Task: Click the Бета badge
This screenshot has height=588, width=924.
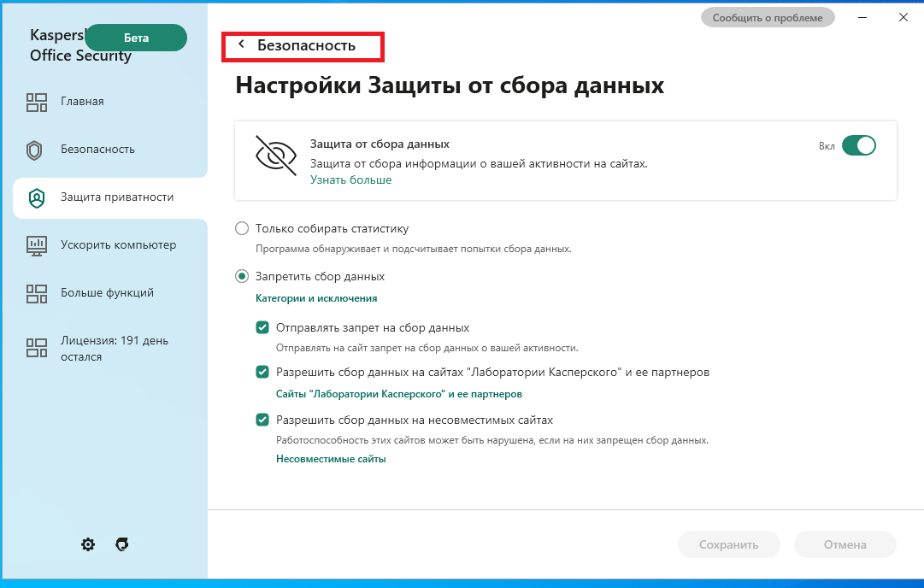Action: pyautogui.click(x=136, y=38)
